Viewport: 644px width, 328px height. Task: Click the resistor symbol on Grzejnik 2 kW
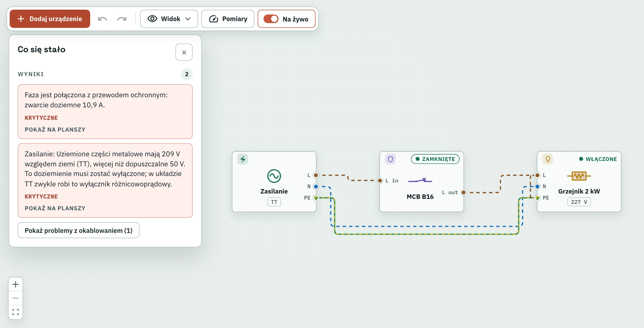pyautogui.click(x=579, y=176)
